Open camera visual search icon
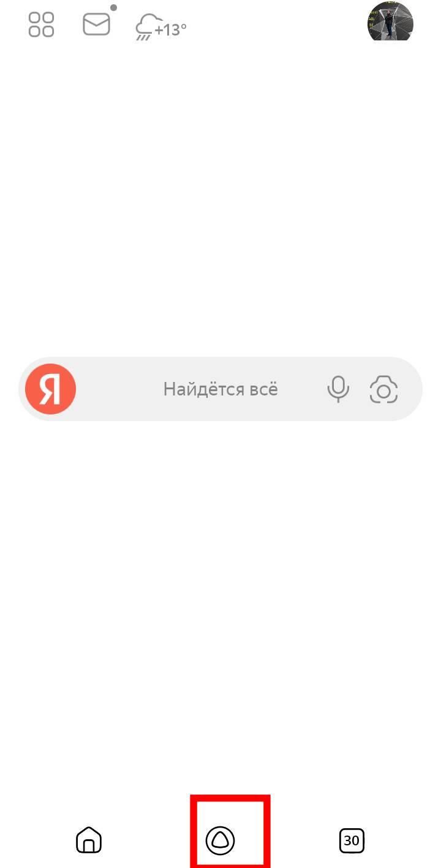The height and width of the screenshot is (868, 441). point(384,389)
